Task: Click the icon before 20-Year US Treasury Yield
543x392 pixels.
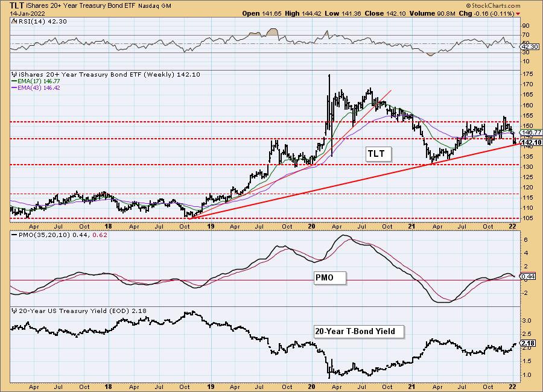Action: (x=14, y=311)
